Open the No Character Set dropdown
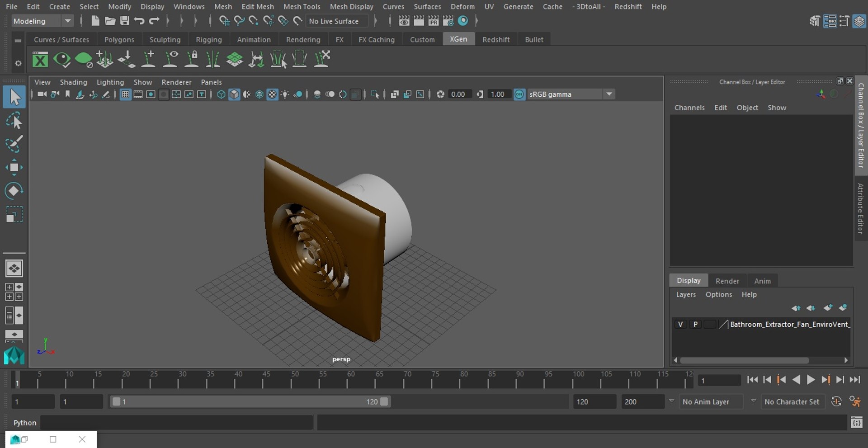The height and width of the screenshot is (448, 868). (793, 401)
